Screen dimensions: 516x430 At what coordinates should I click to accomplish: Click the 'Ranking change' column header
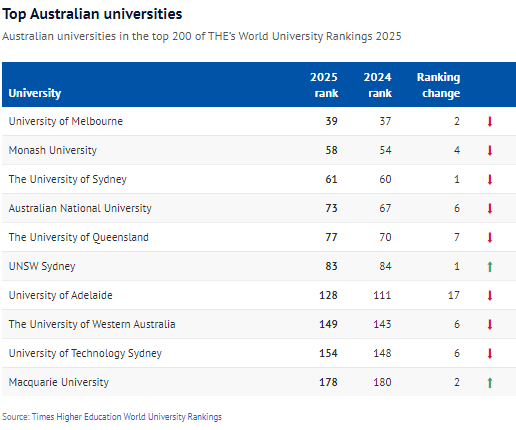[x=438, y=85]
